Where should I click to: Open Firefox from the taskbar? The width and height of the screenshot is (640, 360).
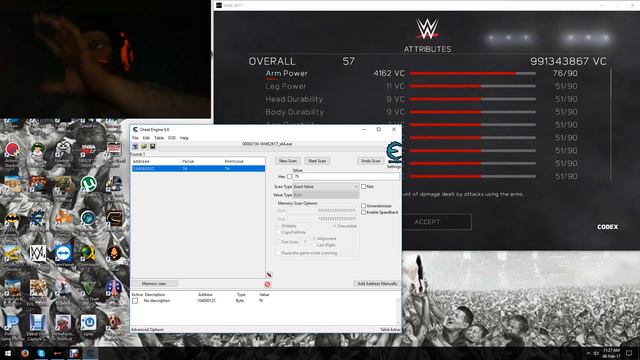click(x=24, y=353)
